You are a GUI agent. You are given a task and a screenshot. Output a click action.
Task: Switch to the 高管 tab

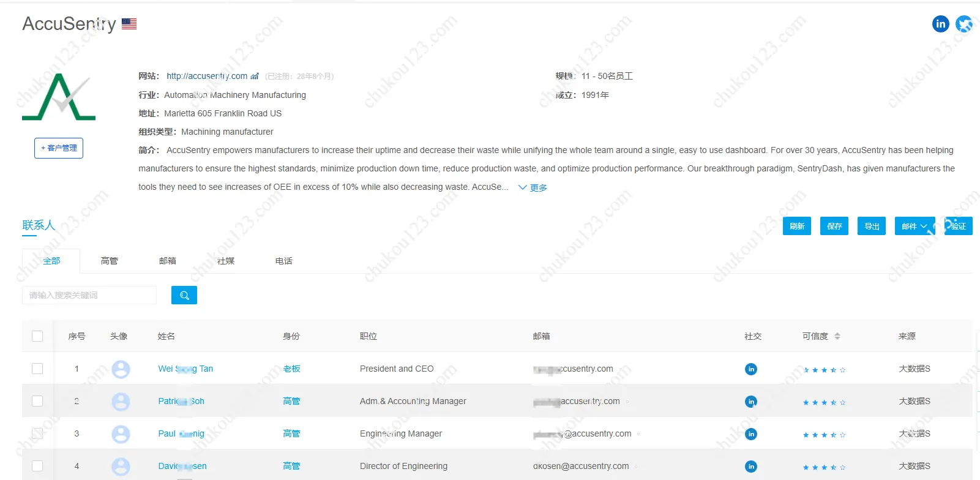pos(110,261)
